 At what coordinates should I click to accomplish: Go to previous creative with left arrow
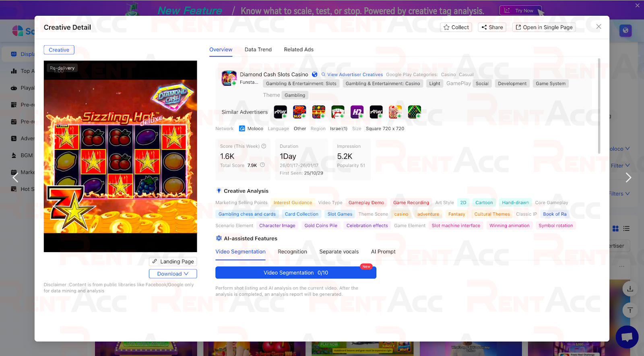[x=15, y=178]
